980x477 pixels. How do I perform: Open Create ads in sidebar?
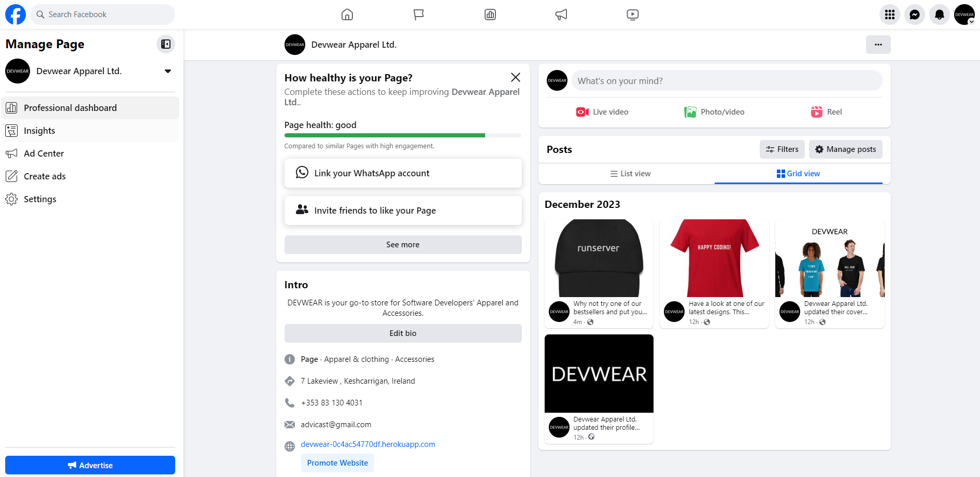[91, 176]
